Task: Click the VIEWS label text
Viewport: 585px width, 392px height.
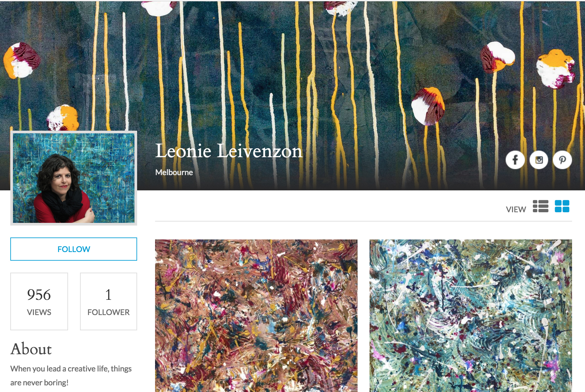Action: click(39, 312)
